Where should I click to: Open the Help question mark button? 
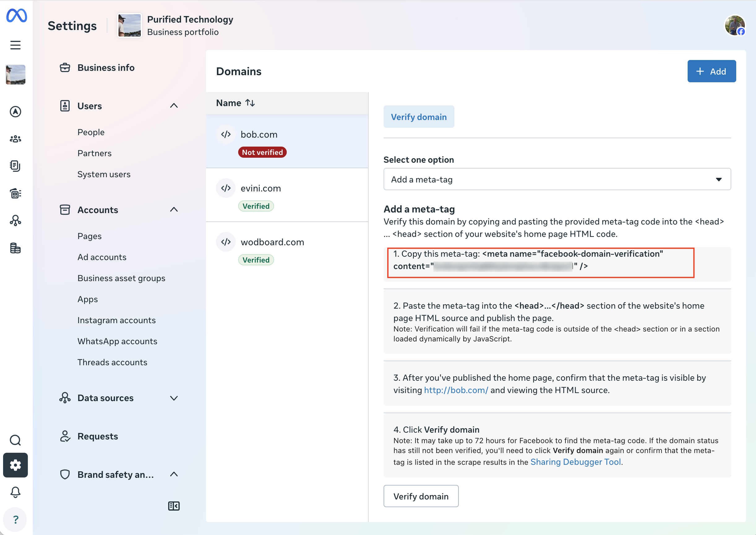point(15,520)
